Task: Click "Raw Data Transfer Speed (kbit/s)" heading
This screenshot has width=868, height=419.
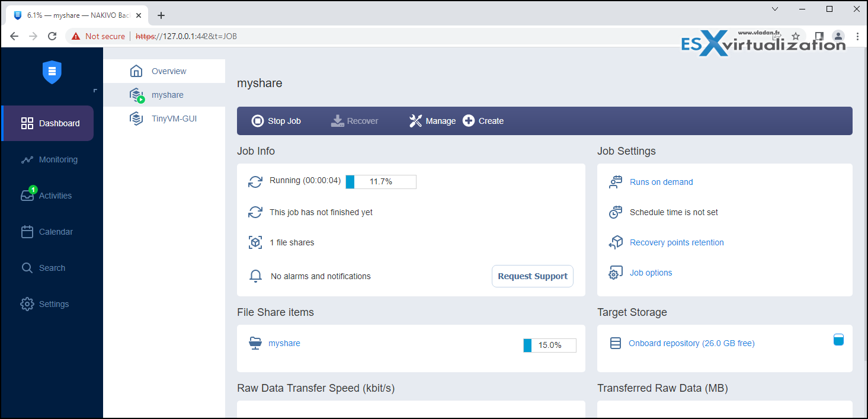Action: (x=316, y=388)
